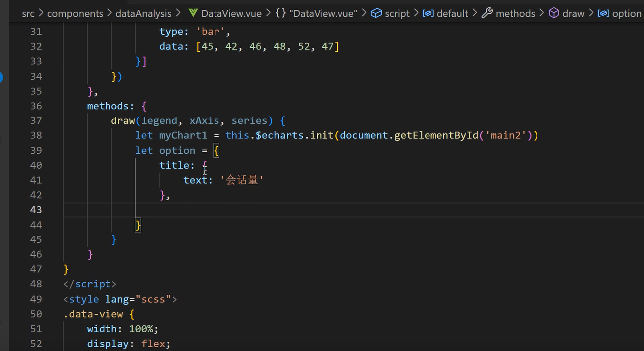Select the default symbol breadcrumb
This screenshot has width=644, height=351.
tap(445, 13)
